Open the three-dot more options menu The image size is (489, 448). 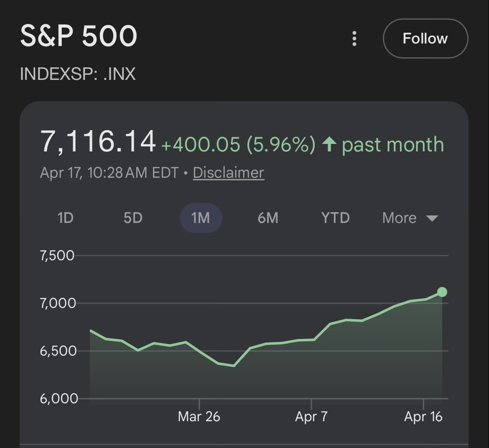pos(354,38)
